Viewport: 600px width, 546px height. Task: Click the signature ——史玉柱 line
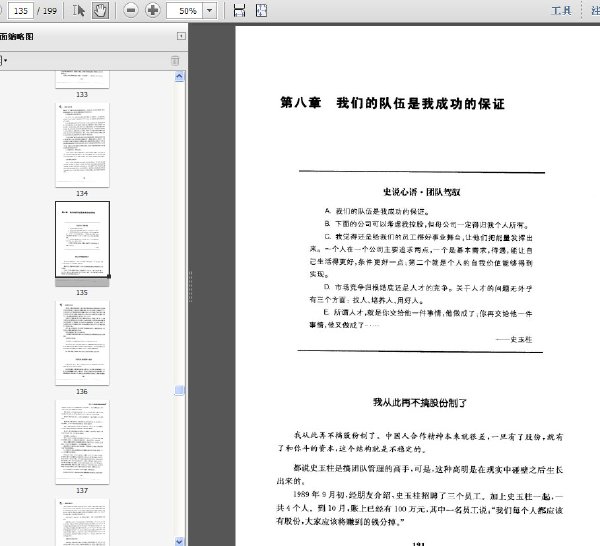coord(514,339)
